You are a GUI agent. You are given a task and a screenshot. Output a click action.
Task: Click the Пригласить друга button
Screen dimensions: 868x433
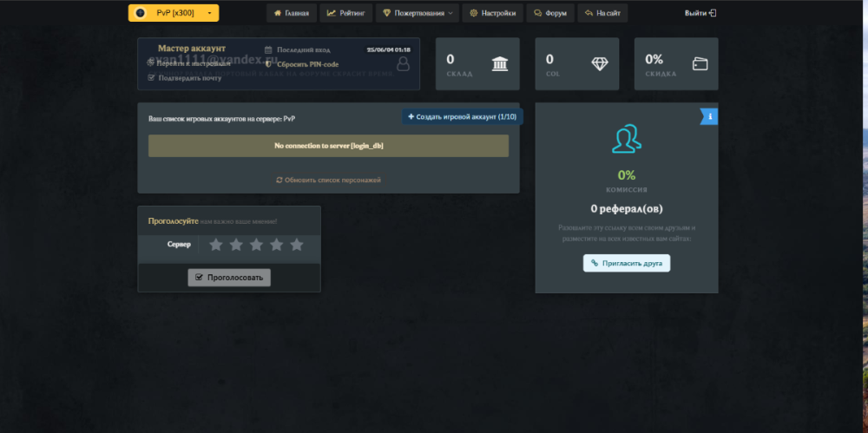[x=626, y=263]
